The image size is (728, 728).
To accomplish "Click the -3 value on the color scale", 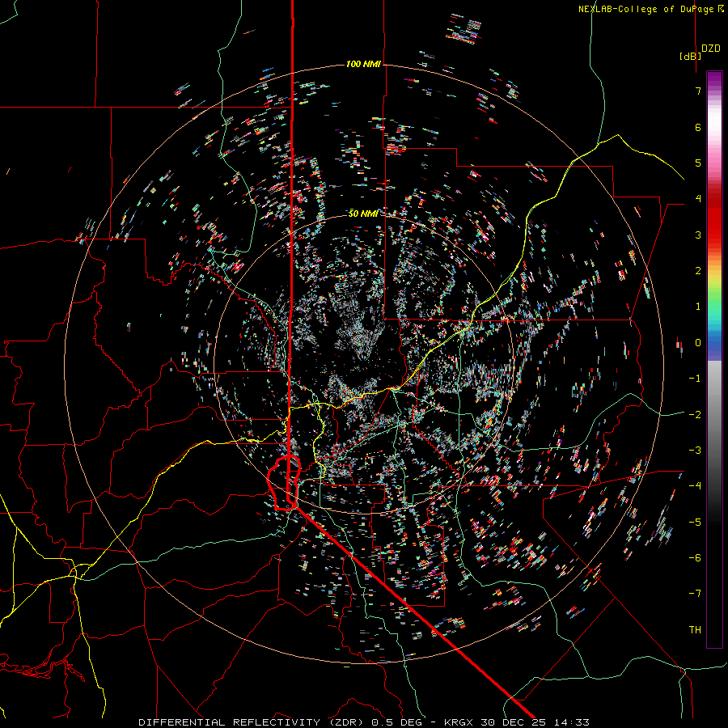I will coord(695,451).
